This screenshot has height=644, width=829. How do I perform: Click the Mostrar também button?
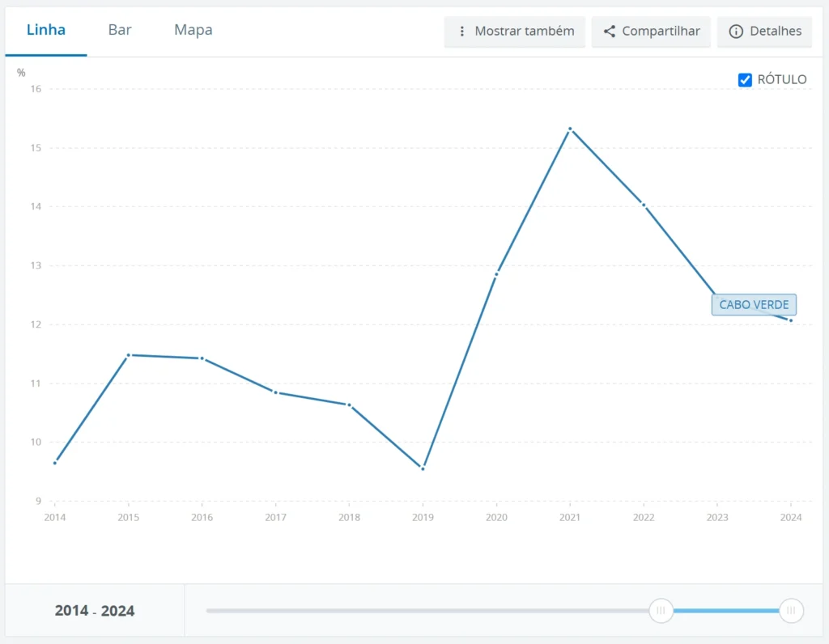(x=514, y=32)
